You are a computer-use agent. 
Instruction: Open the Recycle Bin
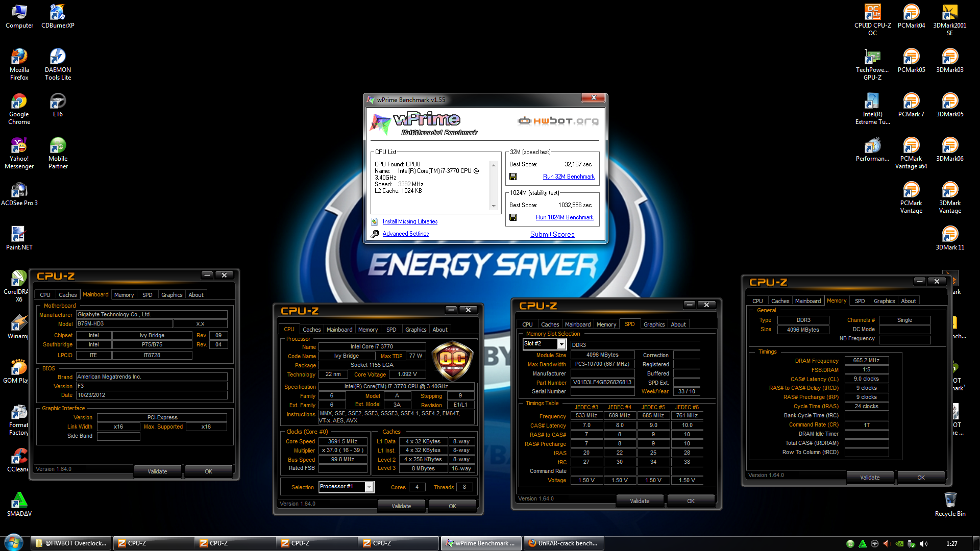click(x=950, y=505)
